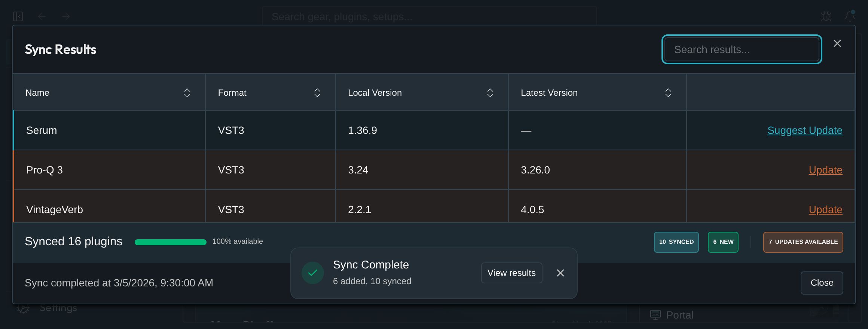This screenshot has height=329, width=868.
Task: Filter by 7 Updates Available badge
Action: point(803,242)
